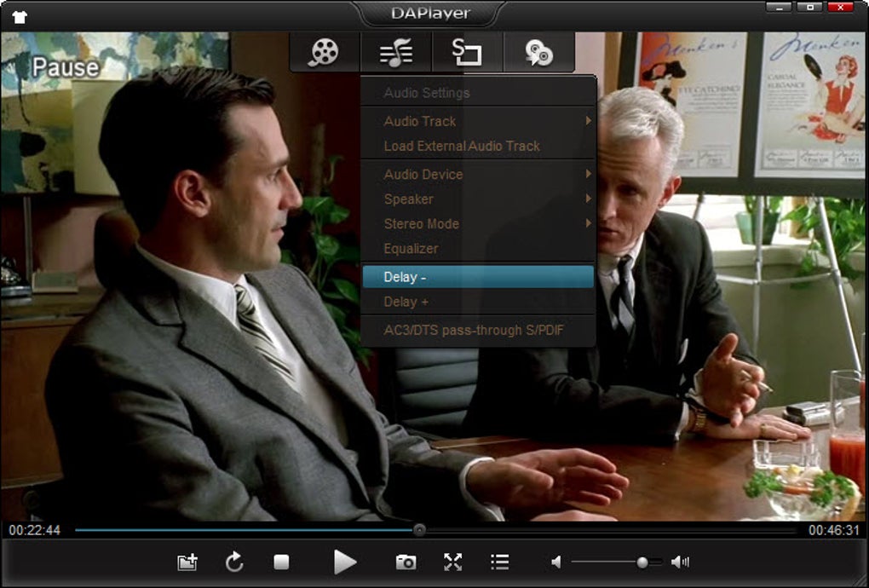The width and height of the screenshot is (869, 588).
Task: Click the t-shirt skin icon
Action: point(20,15)
